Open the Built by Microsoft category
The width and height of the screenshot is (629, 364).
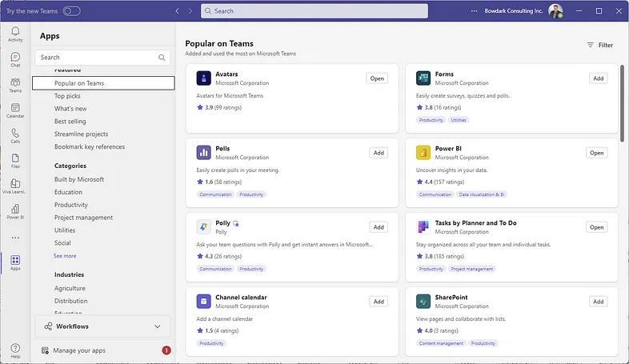79,179
